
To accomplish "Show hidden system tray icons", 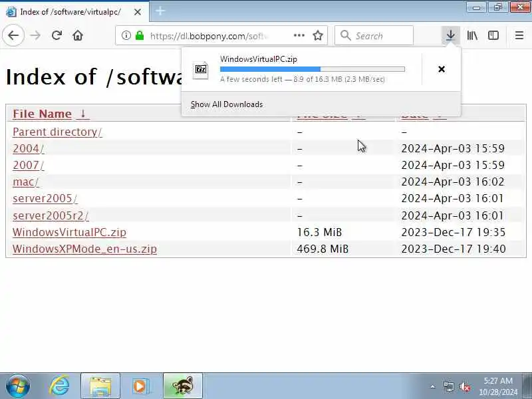I will 432,386.
